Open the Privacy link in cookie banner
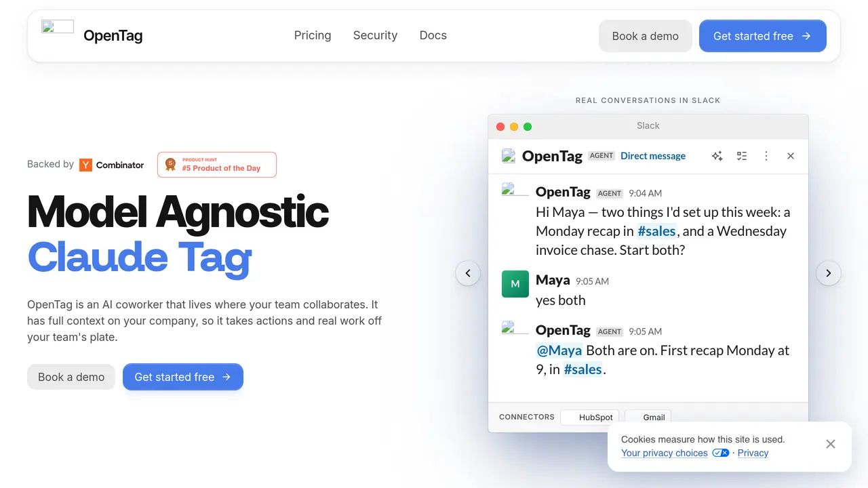The height and width of the screenshot is (488, 868). [753, 453]
